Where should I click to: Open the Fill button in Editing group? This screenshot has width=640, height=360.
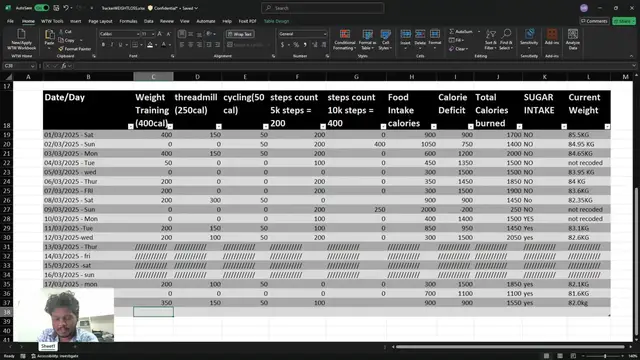click(456, 40)
